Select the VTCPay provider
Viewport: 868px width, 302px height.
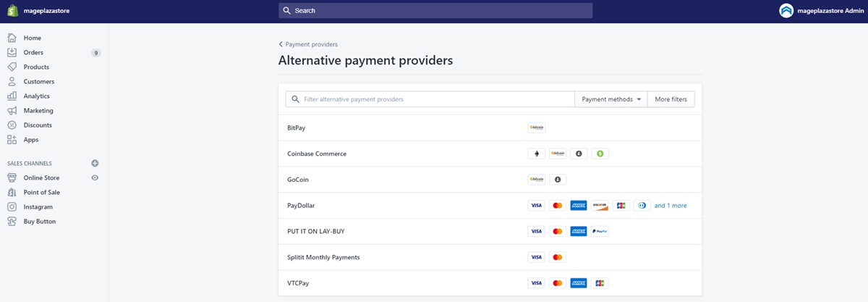click(490, 283)
